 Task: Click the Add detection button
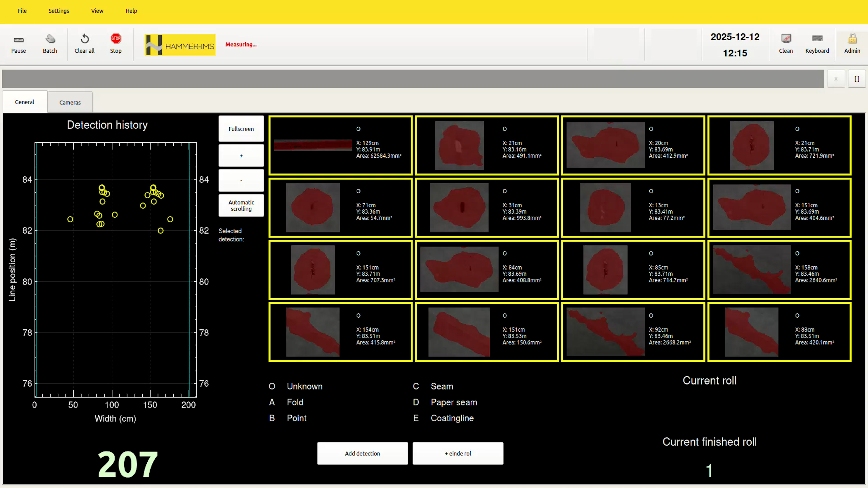click(362, 453)
